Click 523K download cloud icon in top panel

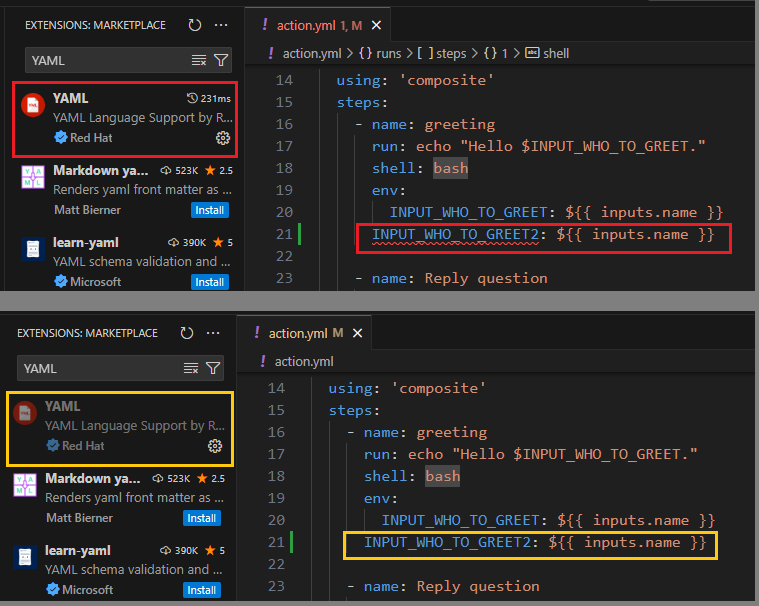pyautogui.click(x=166, y=170)
